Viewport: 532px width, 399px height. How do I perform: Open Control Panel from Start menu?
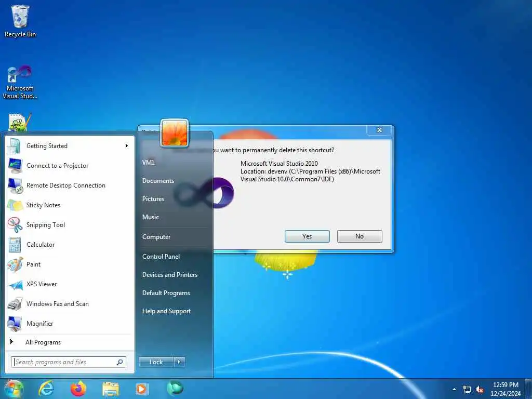[161, 257]
